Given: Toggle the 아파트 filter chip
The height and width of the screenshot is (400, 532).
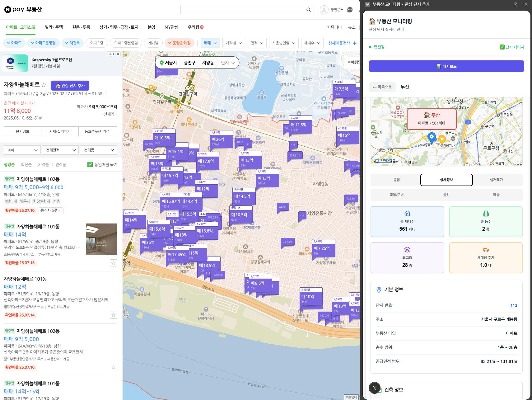Looking at the screenshot, I should coord(14,43).
